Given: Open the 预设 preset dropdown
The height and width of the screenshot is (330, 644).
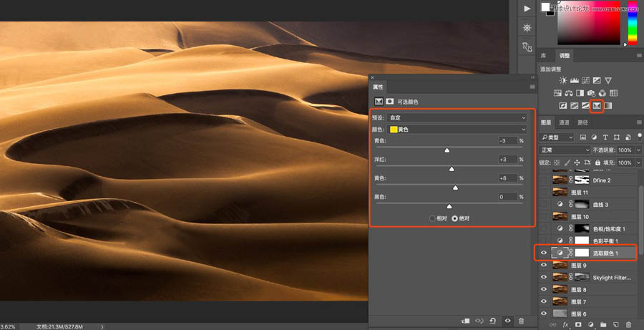Looking at the screenshot, I should click(x=457, y=117).
